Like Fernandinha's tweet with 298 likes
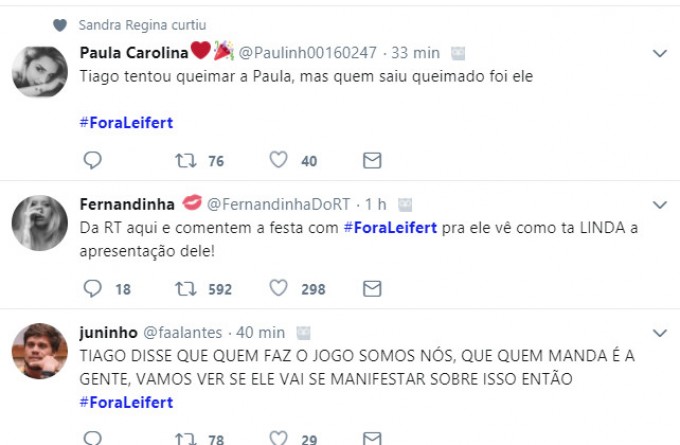Screen dimensions: 680x445 tap(279, 289)
